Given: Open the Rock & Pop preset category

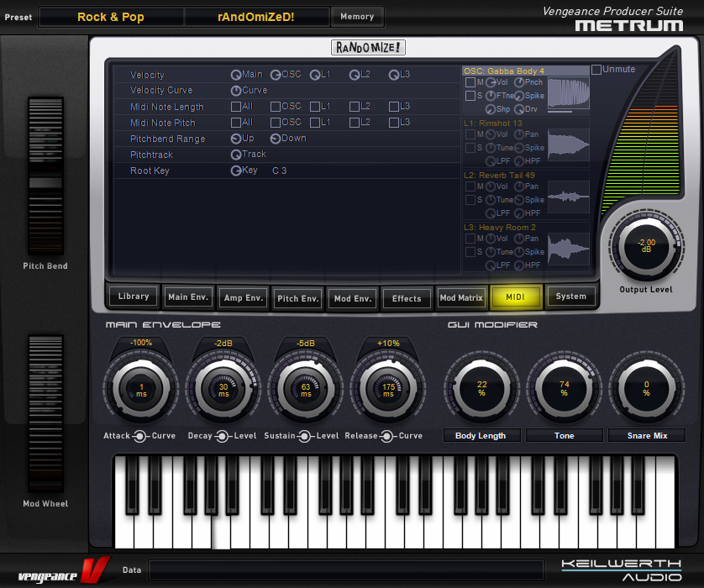Looking at the screenshot, I should tap(111, 17).
